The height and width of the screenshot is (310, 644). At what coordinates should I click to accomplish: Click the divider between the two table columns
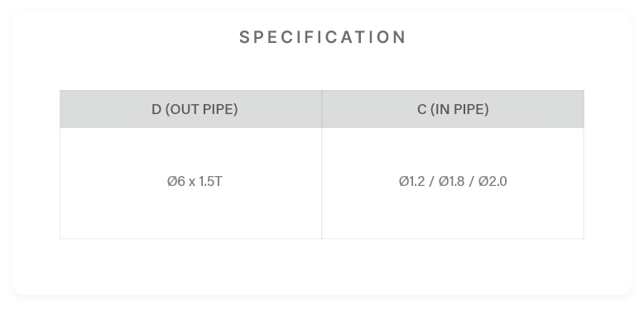pyautogui.click(x=322, y=165)
